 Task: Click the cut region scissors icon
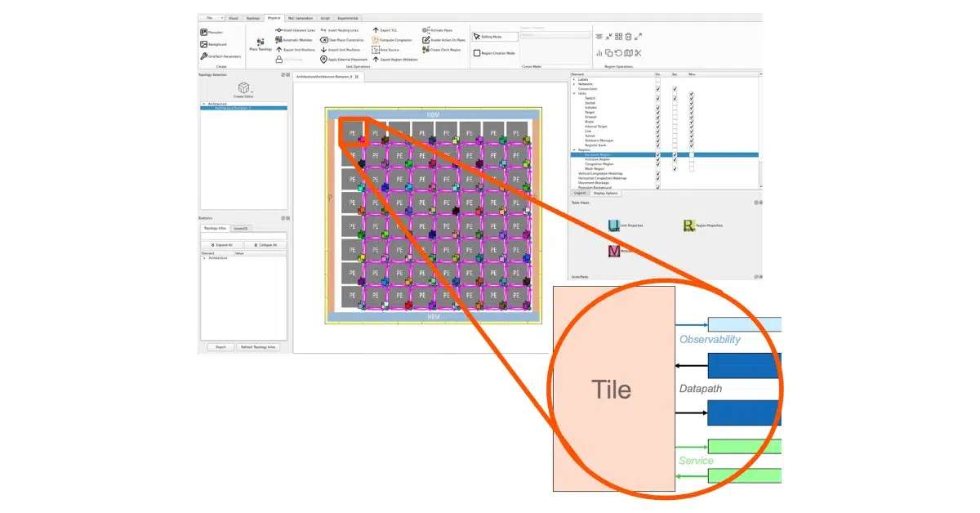pos(638,53)
